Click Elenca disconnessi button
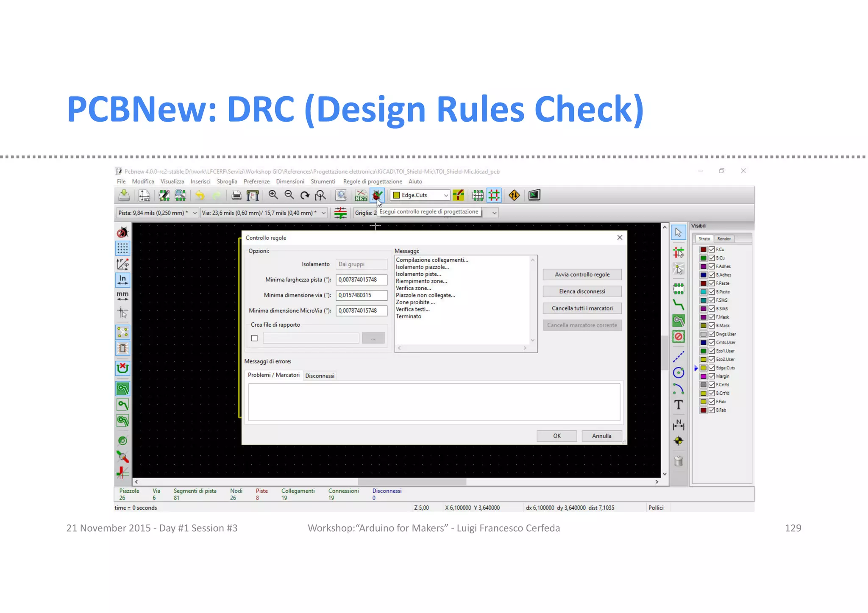 click(582, 291)
